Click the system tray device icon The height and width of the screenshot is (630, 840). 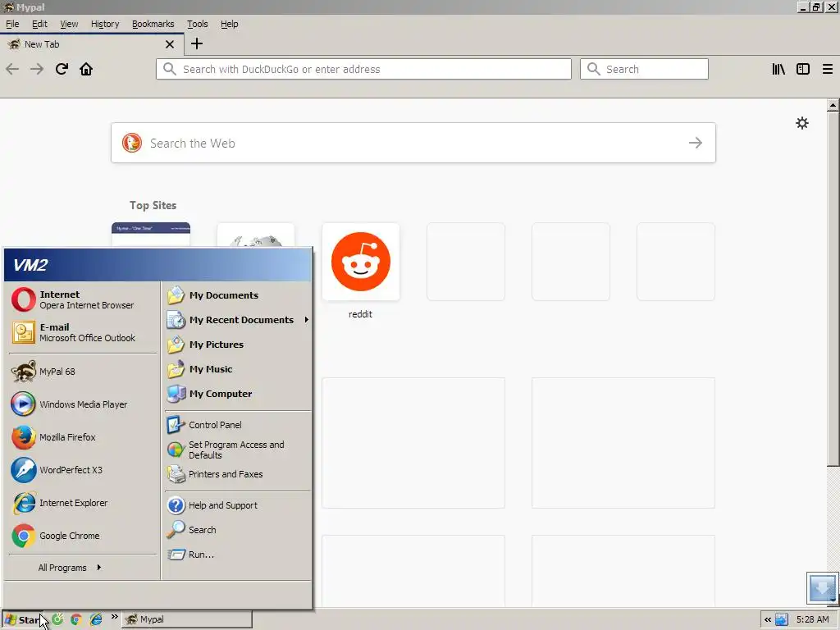782,619
